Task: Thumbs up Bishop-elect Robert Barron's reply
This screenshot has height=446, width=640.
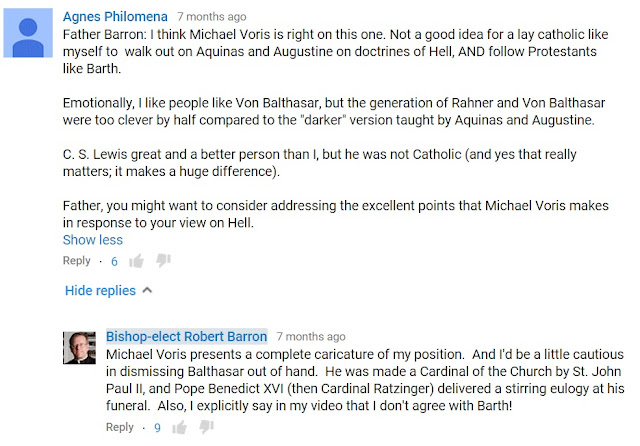Action: click(180, 427)
